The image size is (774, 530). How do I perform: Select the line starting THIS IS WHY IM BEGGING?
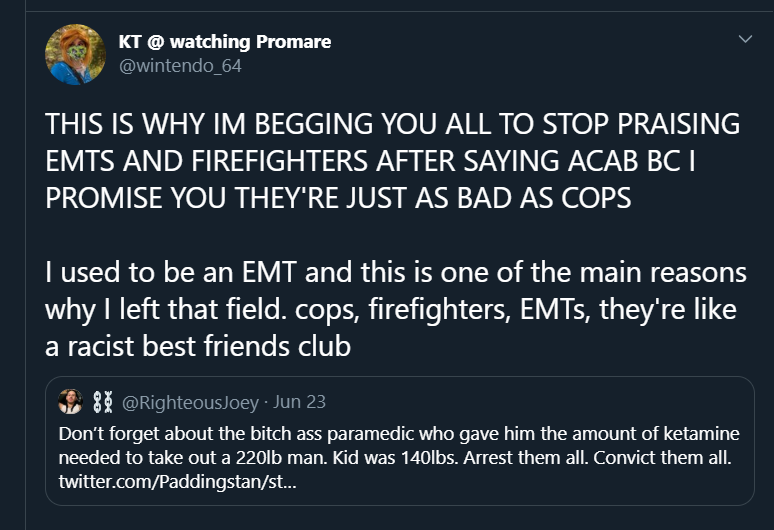[x=392, y=123]
